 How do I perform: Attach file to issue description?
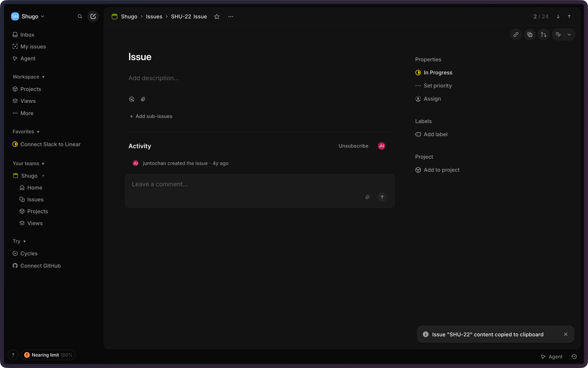click(x=143, y=99)
